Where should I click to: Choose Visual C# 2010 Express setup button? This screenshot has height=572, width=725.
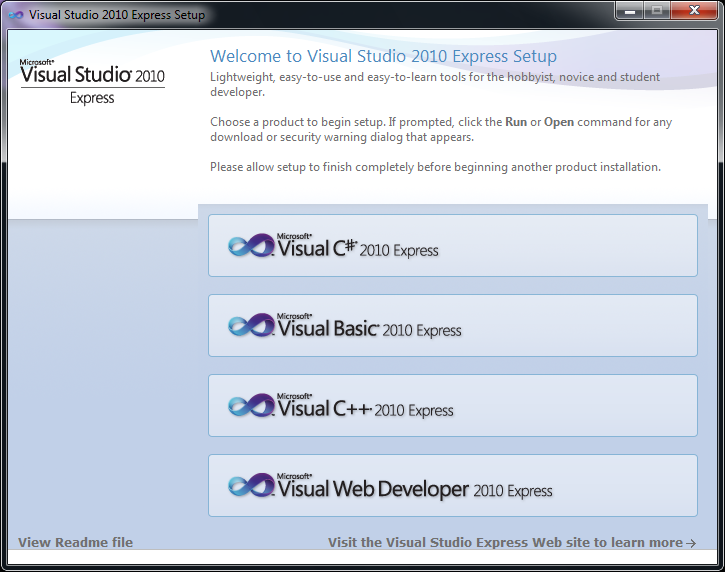coord(453,246)
